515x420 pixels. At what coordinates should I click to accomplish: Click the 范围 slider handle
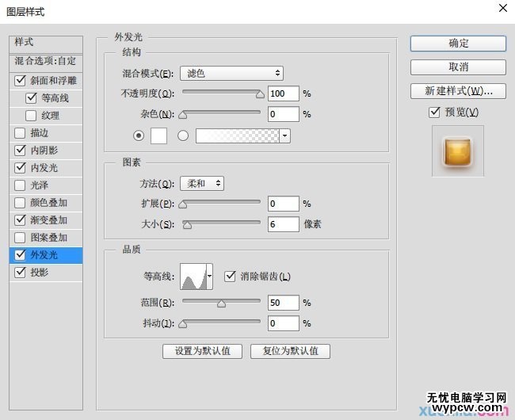coord(221,304)
